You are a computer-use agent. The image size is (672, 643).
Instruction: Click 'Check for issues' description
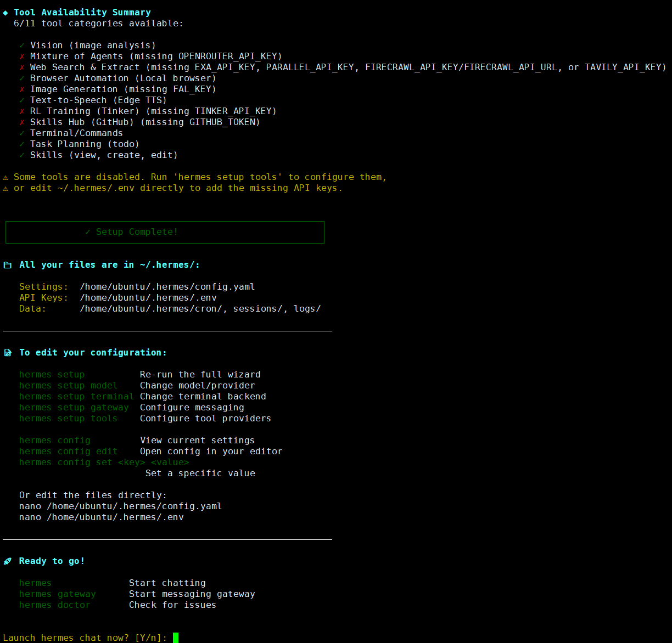pos(173,605)
